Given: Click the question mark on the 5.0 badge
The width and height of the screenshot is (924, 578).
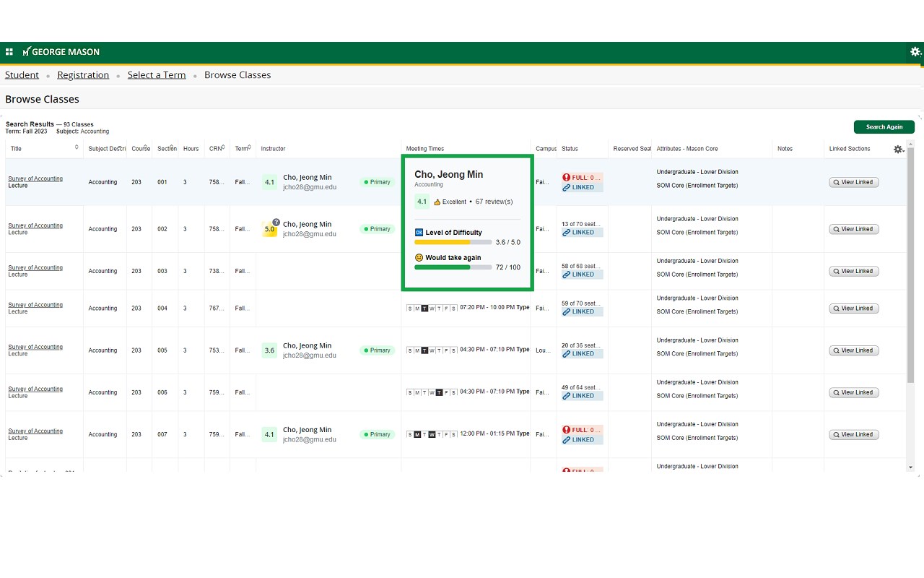Looking at the screenshot, I should [276, 223].
